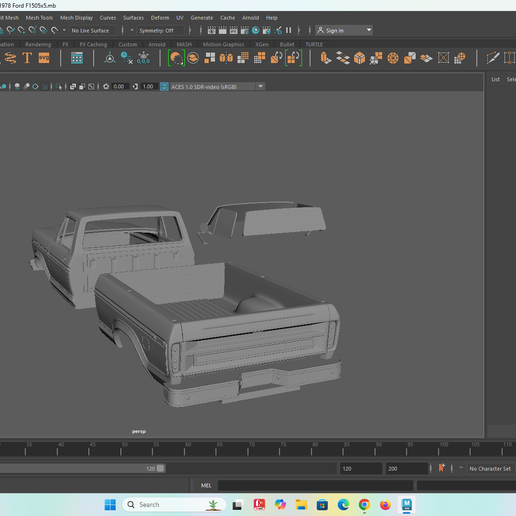Viewport: 516px width, 516px height.
Task: Open the Surfaces menu
Action: (133, 18)
